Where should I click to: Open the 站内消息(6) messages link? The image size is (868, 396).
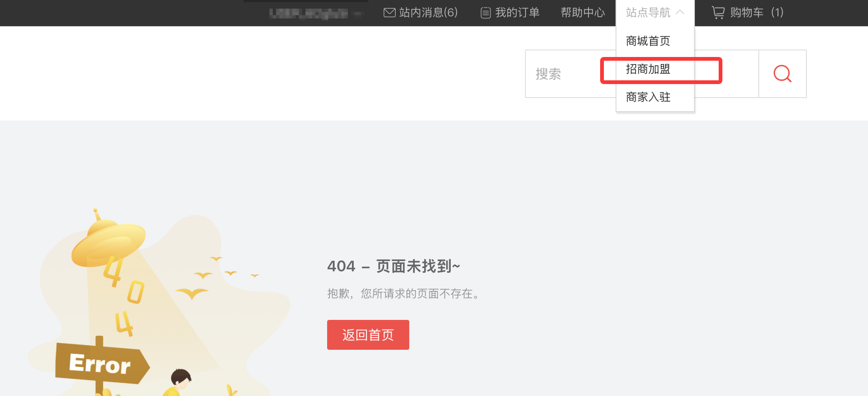(x=428, y=13)
